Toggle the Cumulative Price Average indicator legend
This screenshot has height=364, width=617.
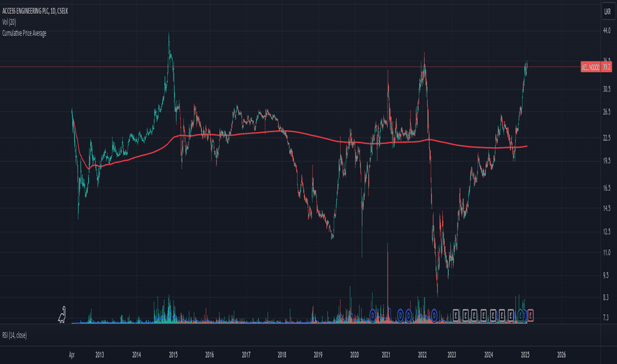(24, 33)
